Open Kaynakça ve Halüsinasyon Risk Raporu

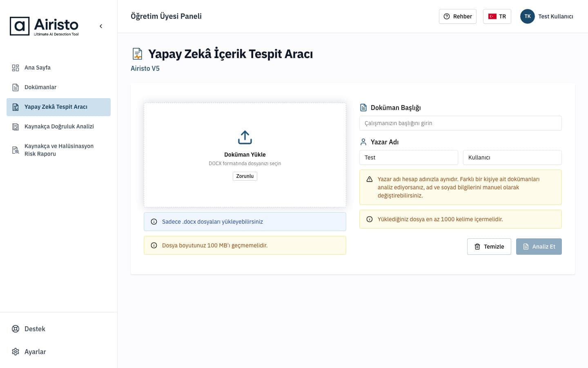[x=58, y=150]
